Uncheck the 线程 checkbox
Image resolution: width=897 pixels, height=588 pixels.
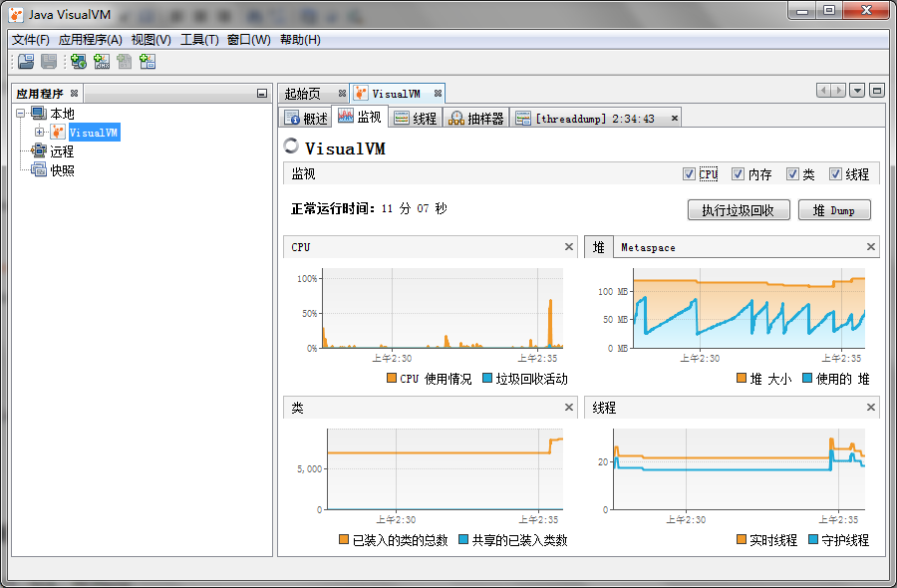836,173
